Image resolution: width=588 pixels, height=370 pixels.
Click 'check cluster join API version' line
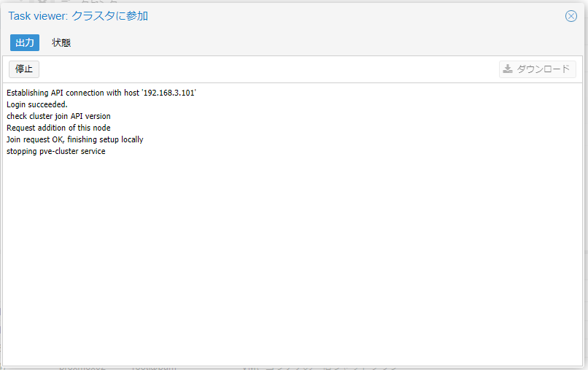click(58, 116)
